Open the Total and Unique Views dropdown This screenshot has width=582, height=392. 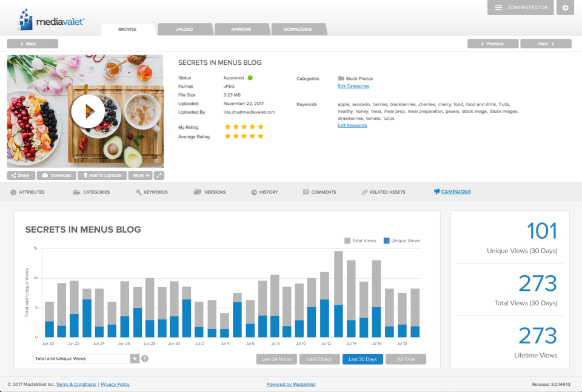[86, 359]
